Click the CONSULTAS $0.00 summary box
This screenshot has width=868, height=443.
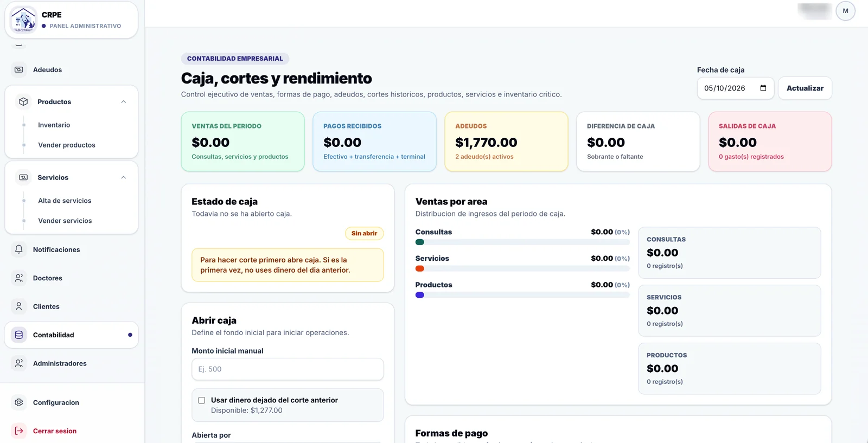[x=730, y=253]
